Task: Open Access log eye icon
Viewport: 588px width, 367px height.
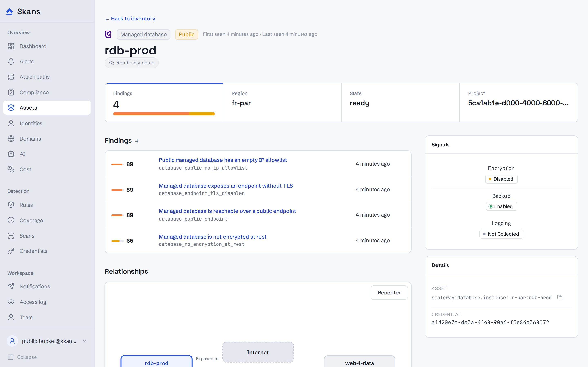Action: tap(11, 302)
